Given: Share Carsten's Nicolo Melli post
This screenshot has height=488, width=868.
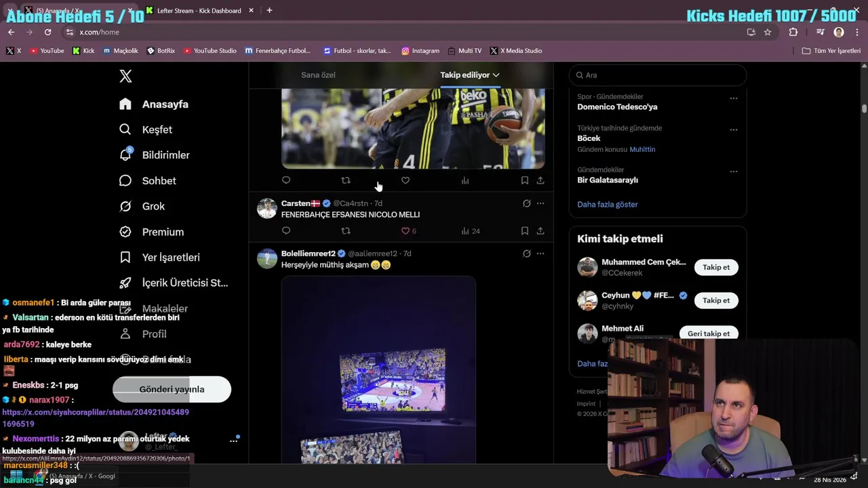Looking at the screenshot, I should [540, 231].
